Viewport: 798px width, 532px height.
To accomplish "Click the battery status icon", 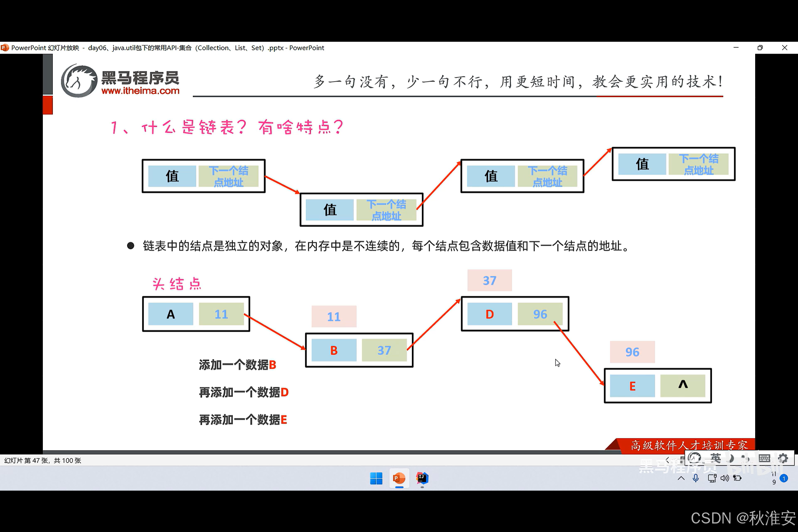I will (x=737, y=478).
